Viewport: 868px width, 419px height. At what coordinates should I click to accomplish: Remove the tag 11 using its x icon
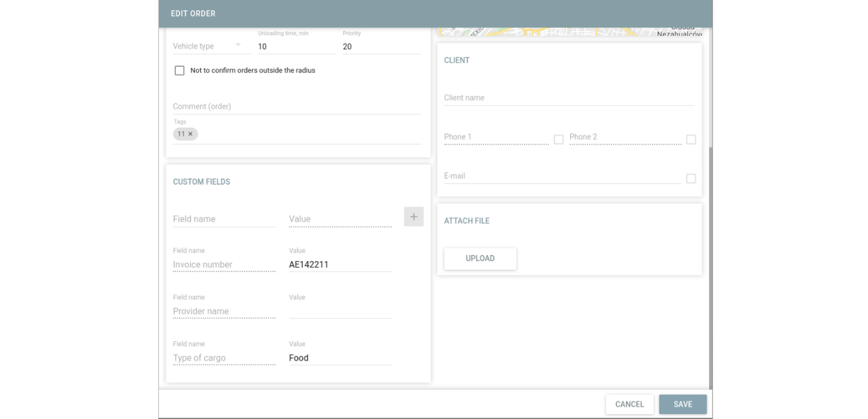click(191, 134)
